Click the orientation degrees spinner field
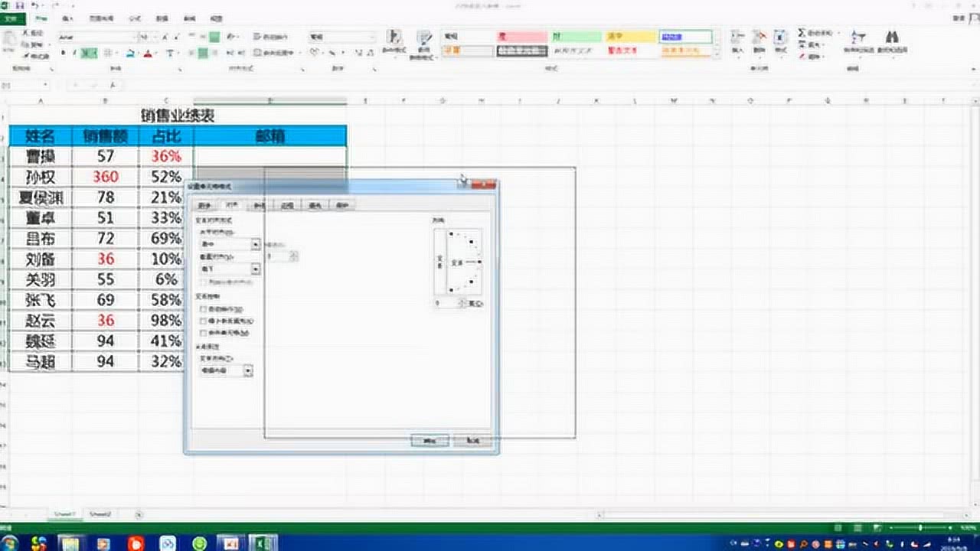The height and width of the screenshot is (551, 980). (x=444, y=303)
